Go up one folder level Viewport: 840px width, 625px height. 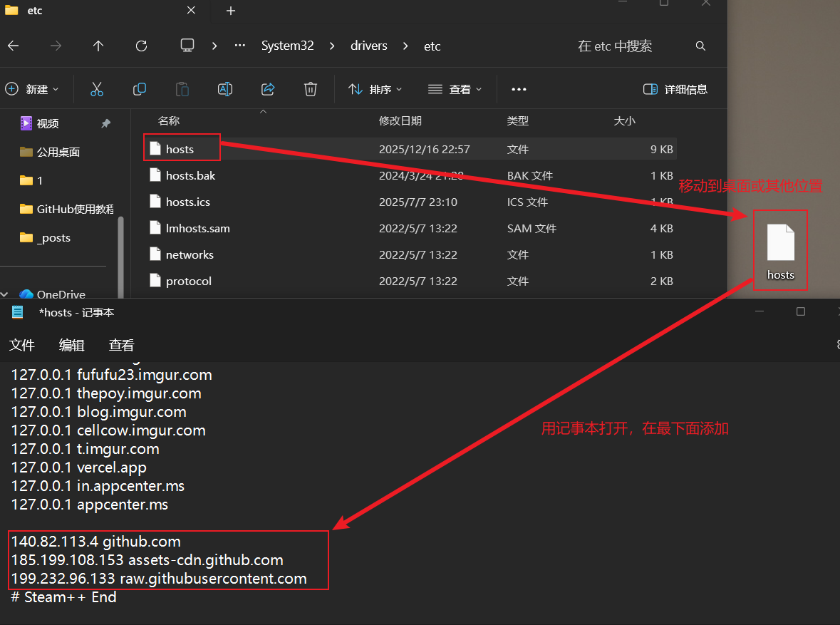click(x=98, y=46)
